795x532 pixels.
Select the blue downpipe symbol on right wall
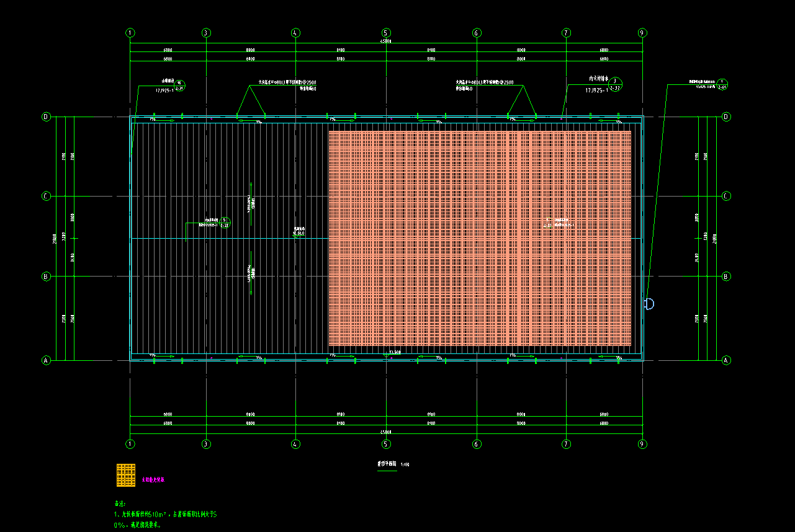649,304
